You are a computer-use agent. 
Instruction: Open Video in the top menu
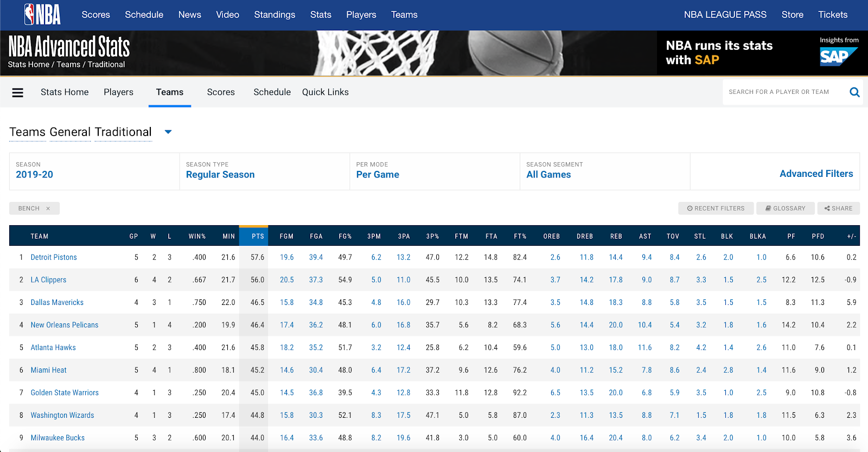point(228,15)
